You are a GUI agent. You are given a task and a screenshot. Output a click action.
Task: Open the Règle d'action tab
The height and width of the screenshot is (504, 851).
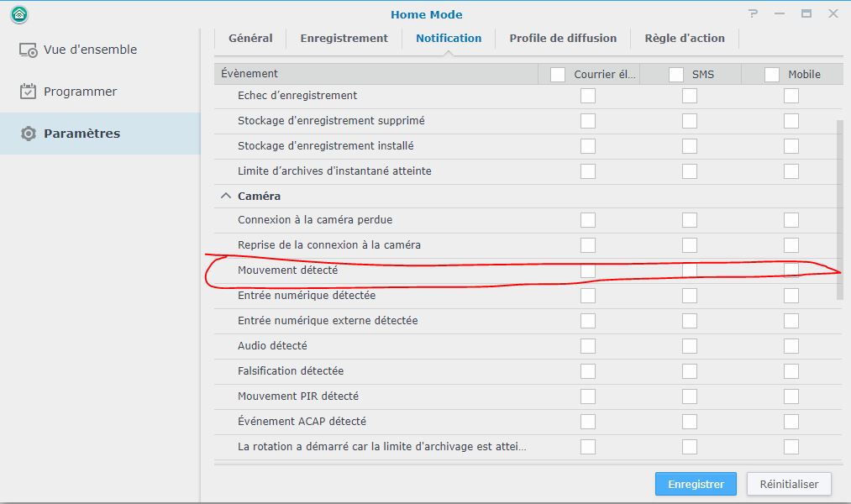click(x=684, y=38)
